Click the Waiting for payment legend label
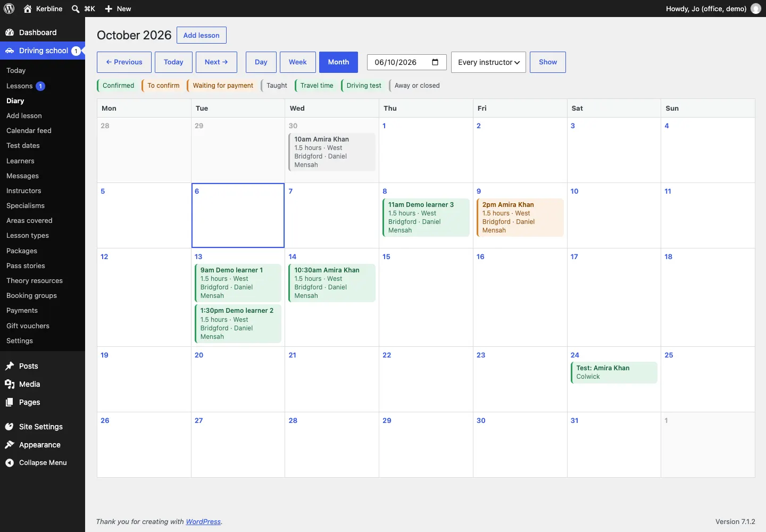This screenshot has height=532, width=766. 222,86
